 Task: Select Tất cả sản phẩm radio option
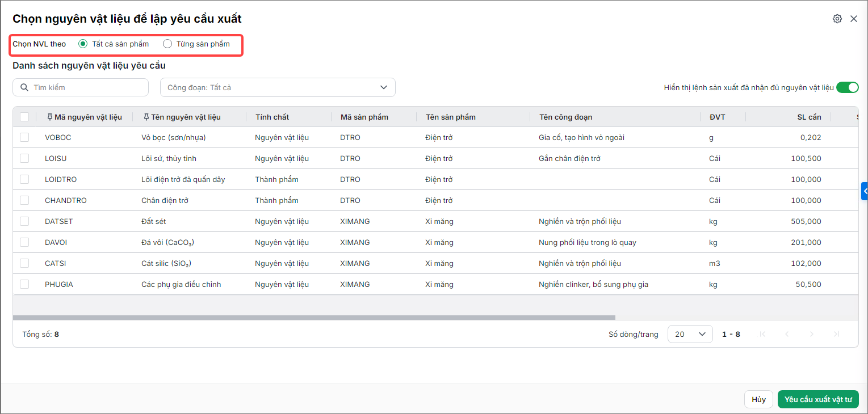coord(83,44)
